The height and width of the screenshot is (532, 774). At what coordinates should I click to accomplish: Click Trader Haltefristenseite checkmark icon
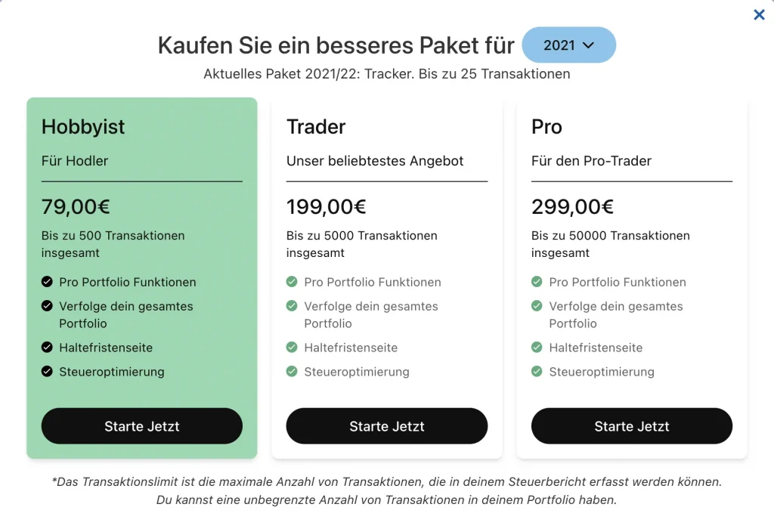pyautogui.click(x=292, y=348)
